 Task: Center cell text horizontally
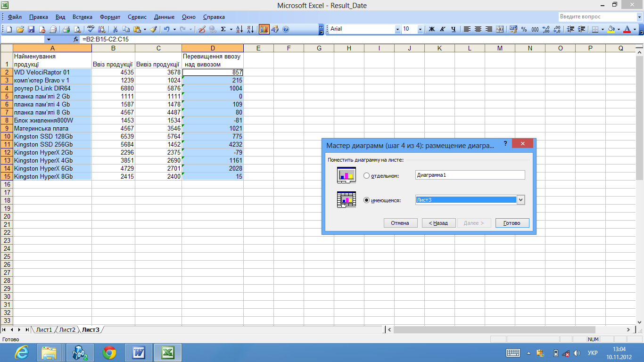(478, 29)
